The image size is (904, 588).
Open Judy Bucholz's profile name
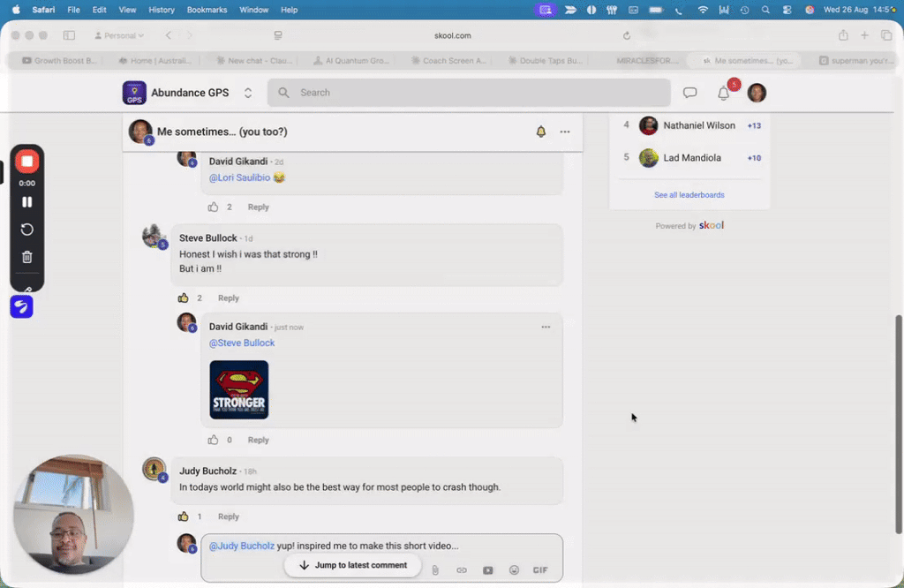tap(207, 471)
